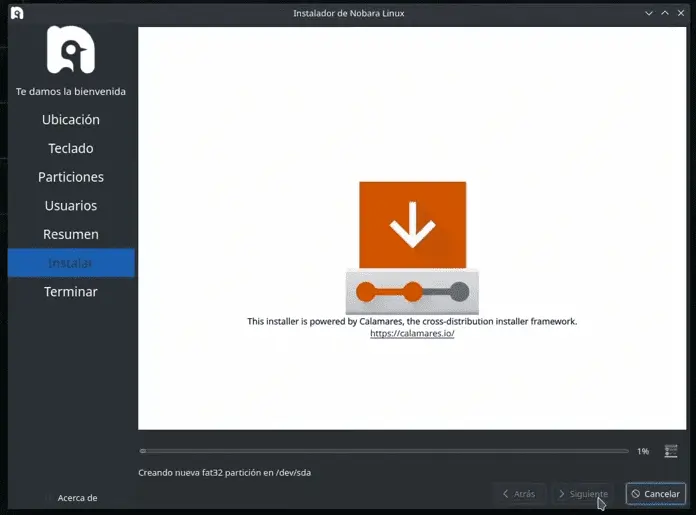Click the Atrás button
This screenshot has height=515, width=696.
519,494
